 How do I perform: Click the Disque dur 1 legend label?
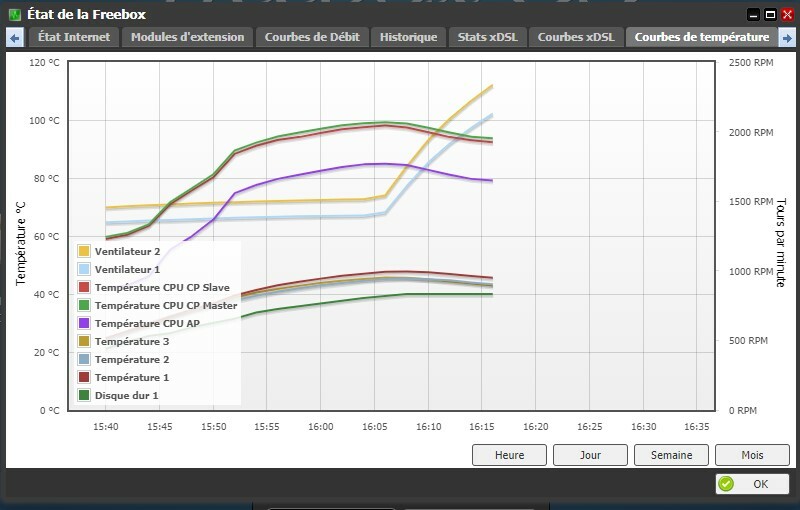[x=126, y=395]
